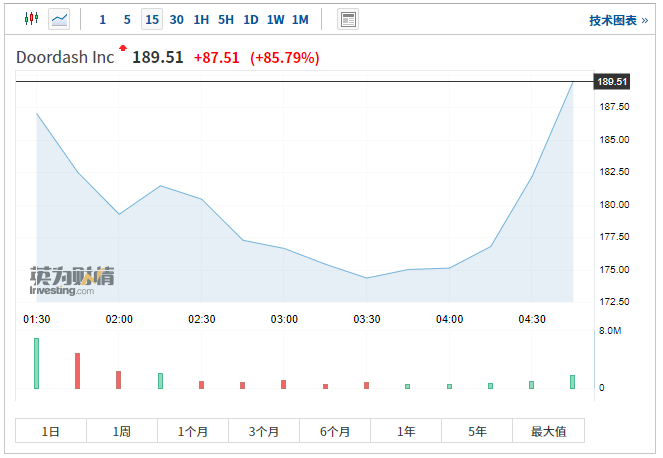Switch to 5H interval
The image size is (663, 458).
[226, 19]
